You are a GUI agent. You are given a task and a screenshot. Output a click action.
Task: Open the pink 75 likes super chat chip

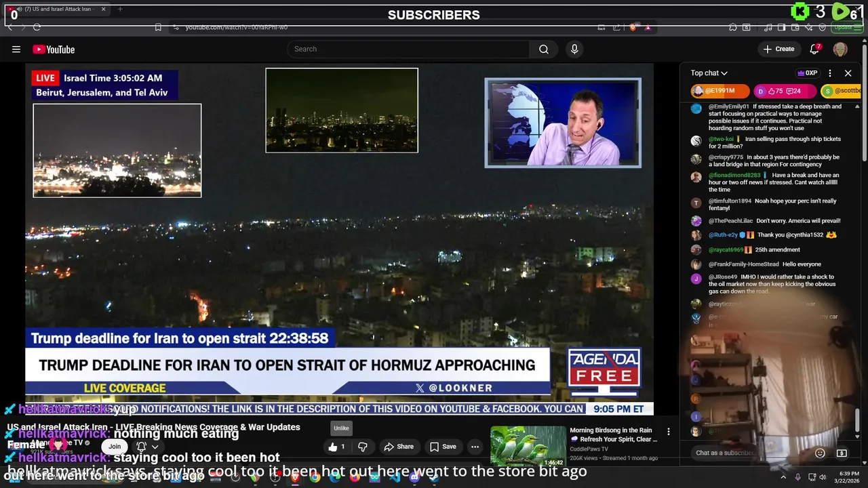coord(785,91)
